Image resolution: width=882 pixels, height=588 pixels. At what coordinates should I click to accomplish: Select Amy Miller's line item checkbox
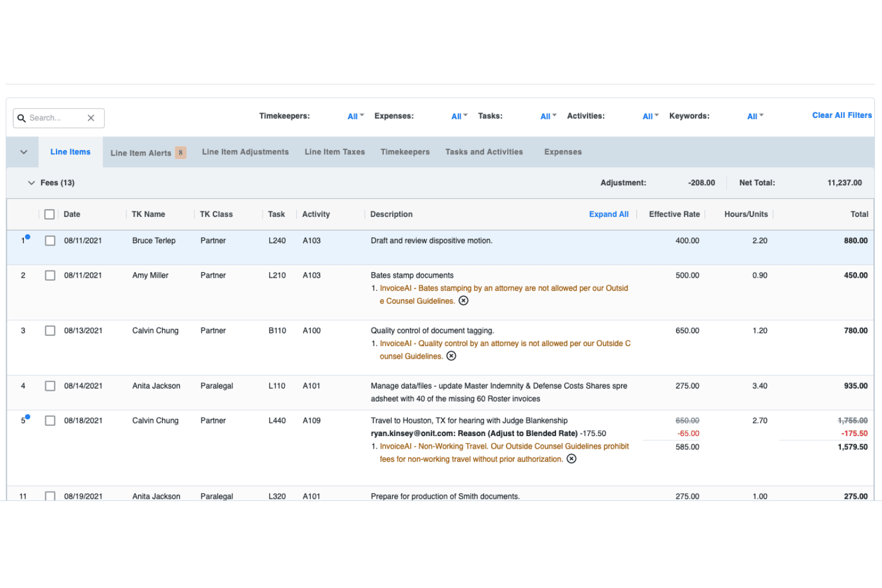click(x=50, y=275)
